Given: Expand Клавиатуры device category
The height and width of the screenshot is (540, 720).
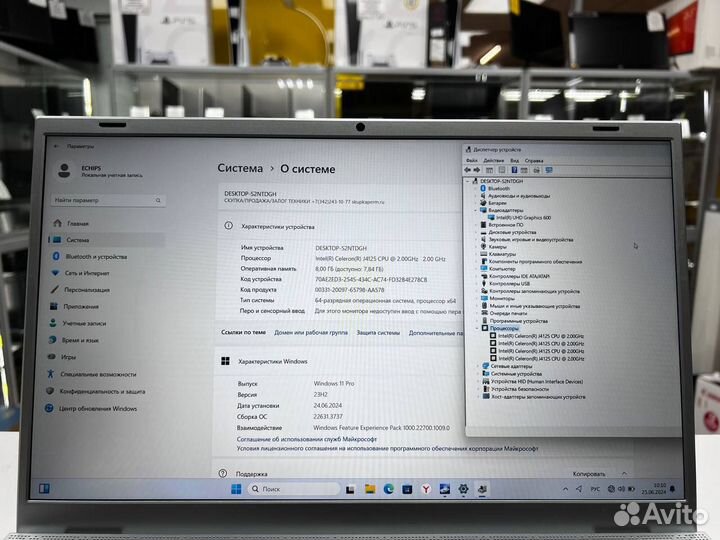Looking at the screenshot, I should [x=476, y=254].
